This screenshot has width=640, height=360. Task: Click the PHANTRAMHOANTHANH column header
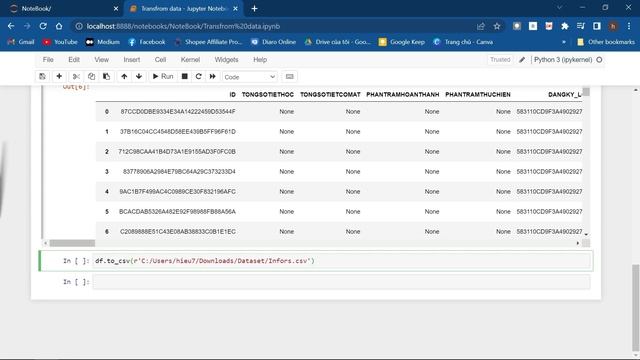point(402,94)
